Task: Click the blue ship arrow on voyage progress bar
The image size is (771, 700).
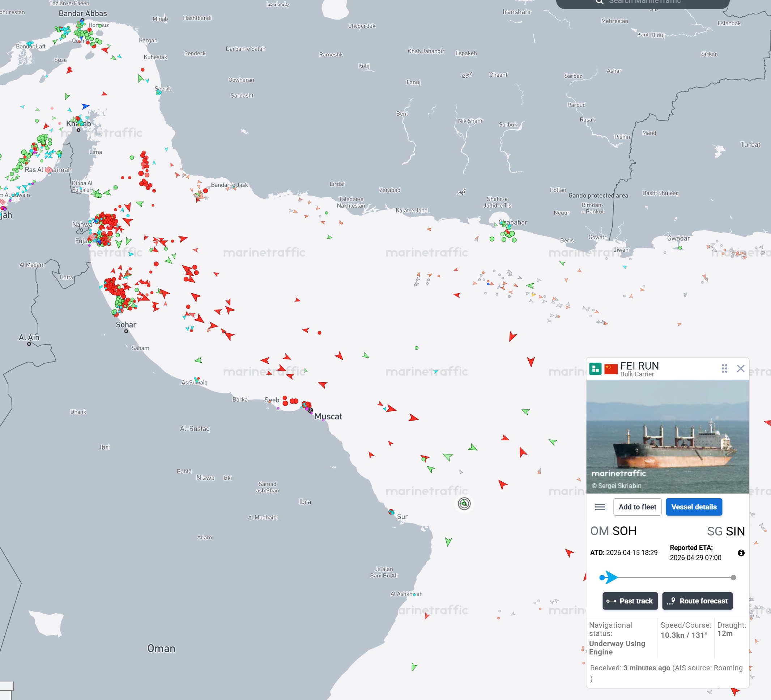Action: pos(611,577)
